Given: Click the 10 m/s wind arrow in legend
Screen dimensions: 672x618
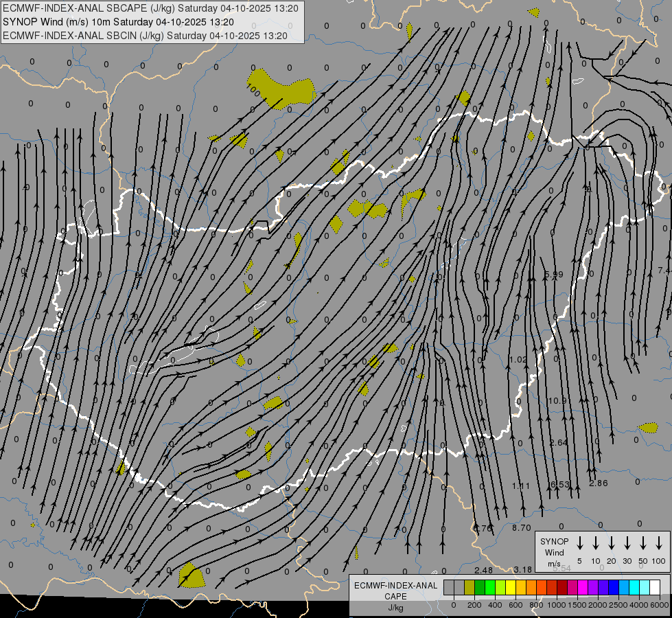Looking at the screenshot, I should (x=596, y=543).
